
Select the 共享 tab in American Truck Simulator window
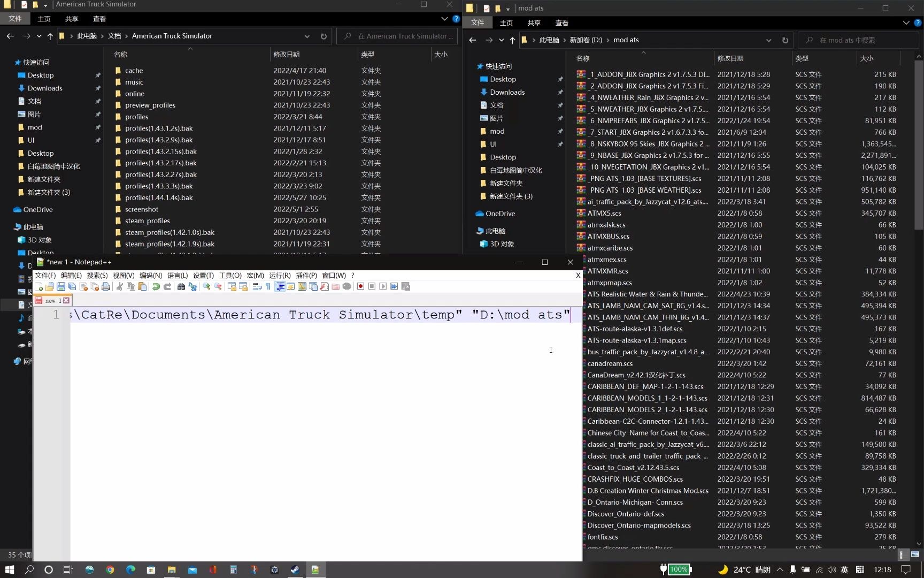(x=72, y=19)
